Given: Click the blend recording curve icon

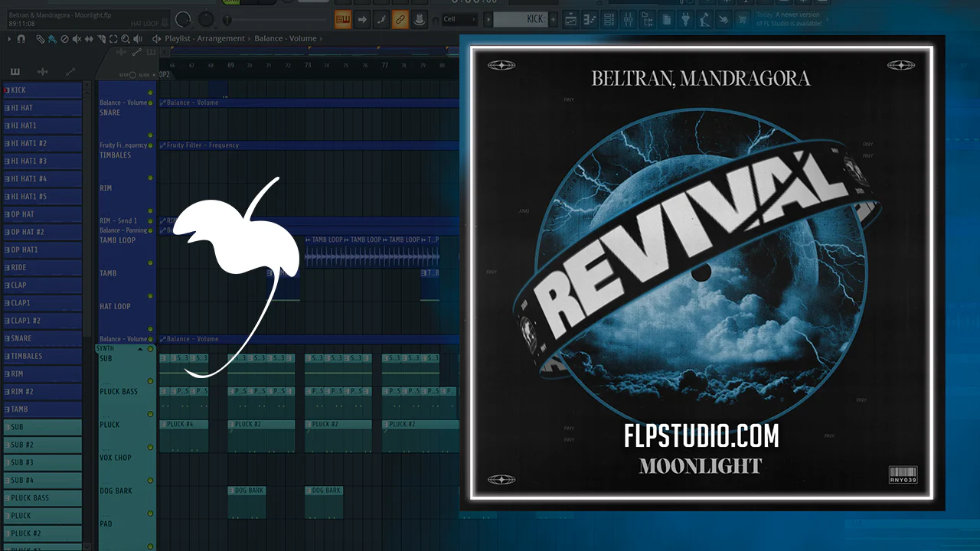Looking at the screenshot, I should [381, 19].
